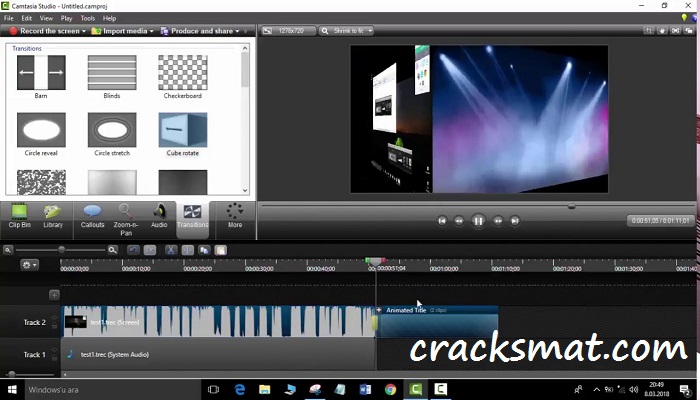Open the Audio tab

[159, 217]
